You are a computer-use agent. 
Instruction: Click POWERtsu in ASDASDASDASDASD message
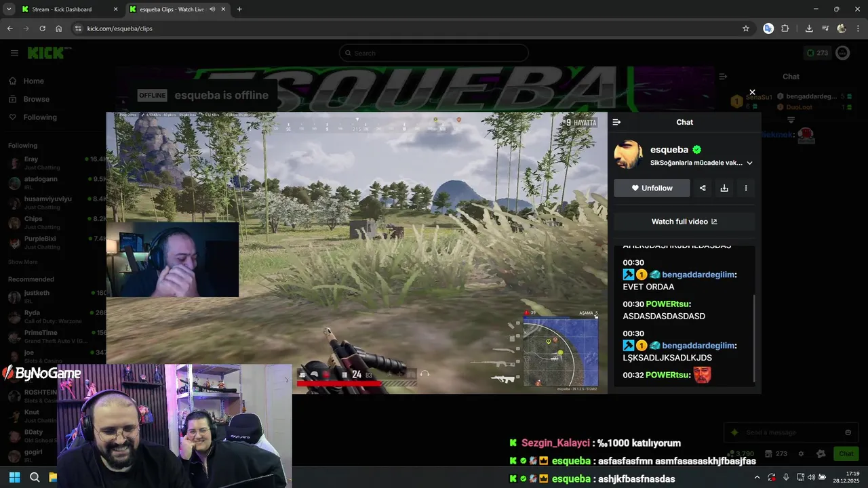pyautogui.click(x=669, y=304)
